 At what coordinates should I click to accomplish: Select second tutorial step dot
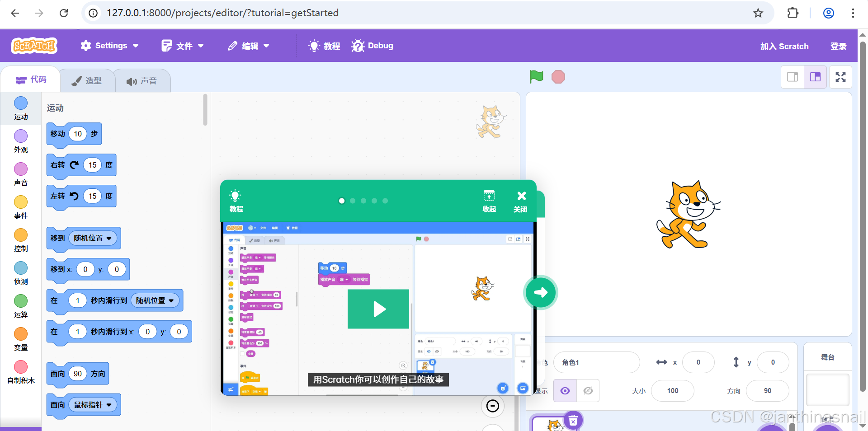click(x=353, y=201)
